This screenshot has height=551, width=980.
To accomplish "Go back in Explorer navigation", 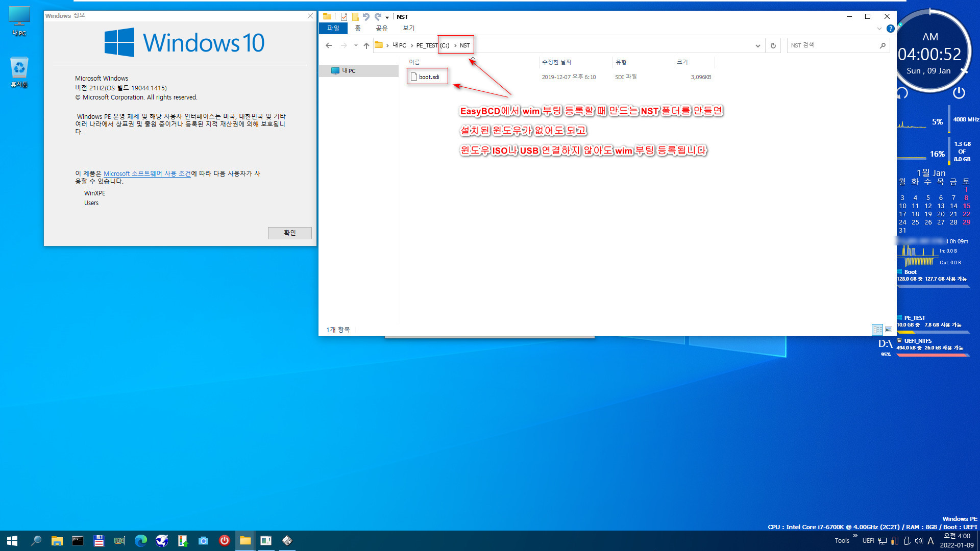I will pyautogui.click(x=329, y=45).
